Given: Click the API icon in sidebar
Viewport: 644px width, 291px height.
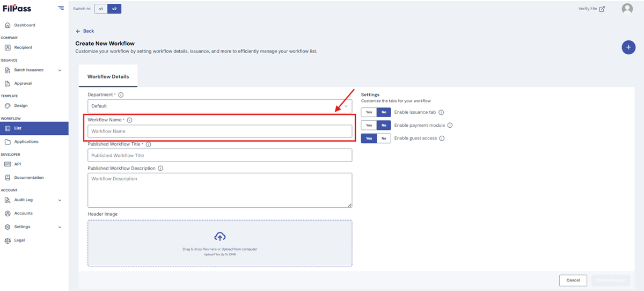Looking at the screenshot, I should click(8, 164).
